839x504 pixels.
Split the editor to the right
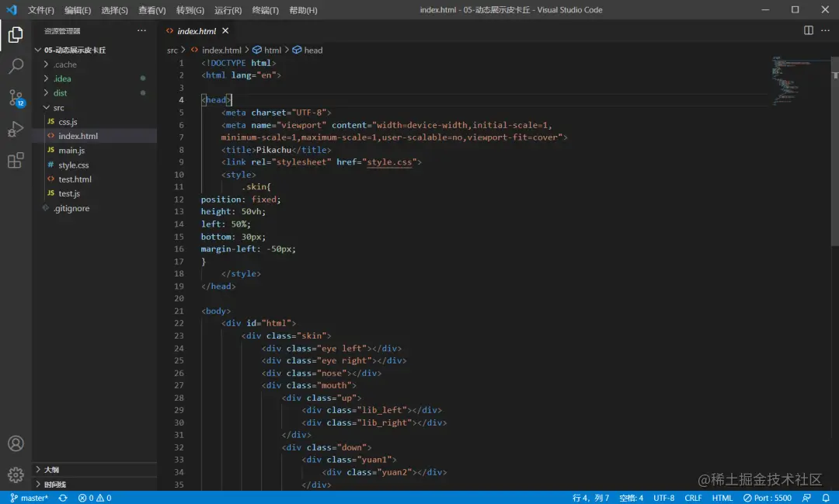pos(809,30)
